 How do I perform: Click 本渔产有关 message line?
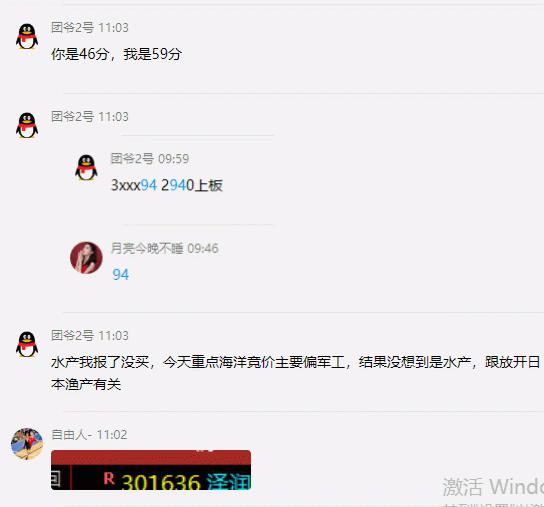(x=86, y=385)
